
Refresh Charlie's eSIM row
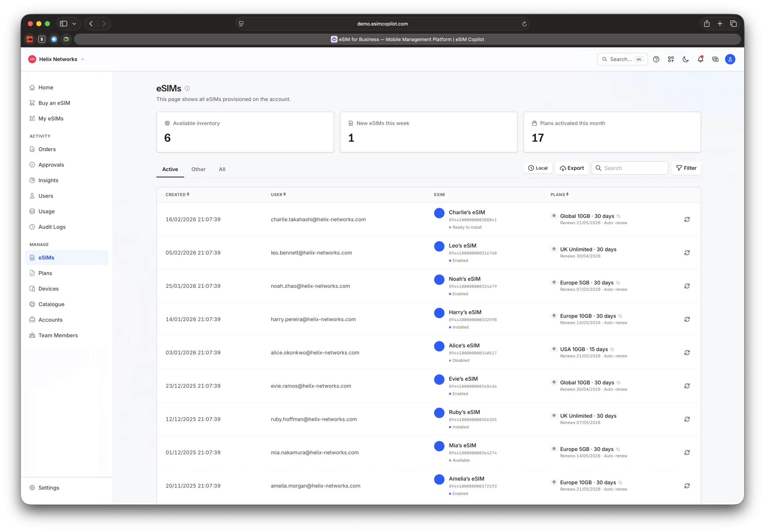pyautogui.click(x=687, y=219)
